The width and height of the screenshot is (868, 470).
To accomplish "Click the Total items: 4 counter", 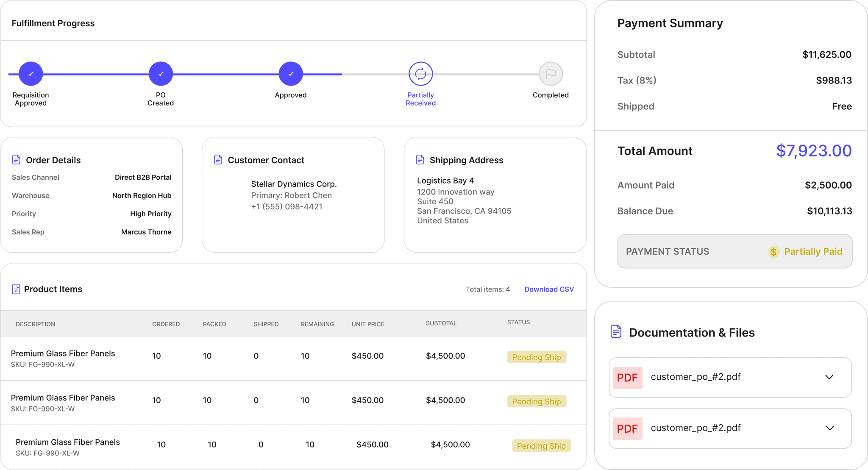I will 488,289.
